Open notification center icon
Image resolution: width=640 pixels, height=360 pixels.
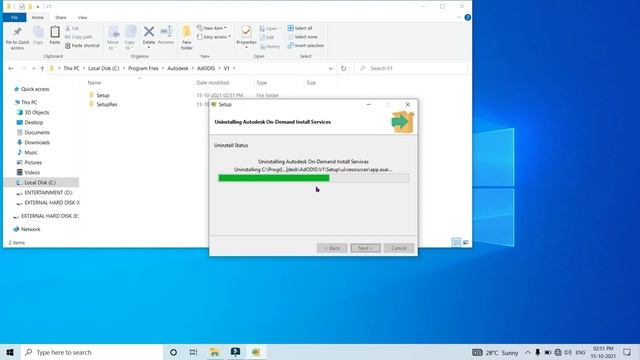coord(627,352)
